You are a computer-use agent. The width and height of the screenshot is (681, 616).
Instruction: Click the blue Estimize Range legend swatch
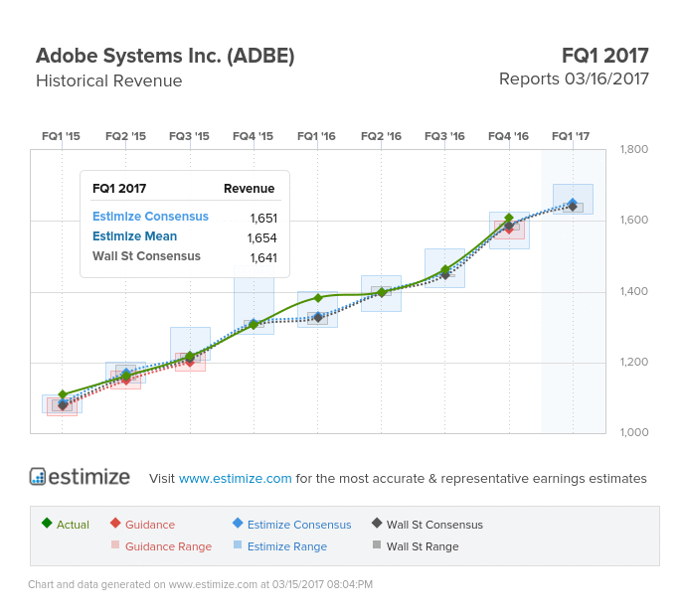tap(238, 544)
